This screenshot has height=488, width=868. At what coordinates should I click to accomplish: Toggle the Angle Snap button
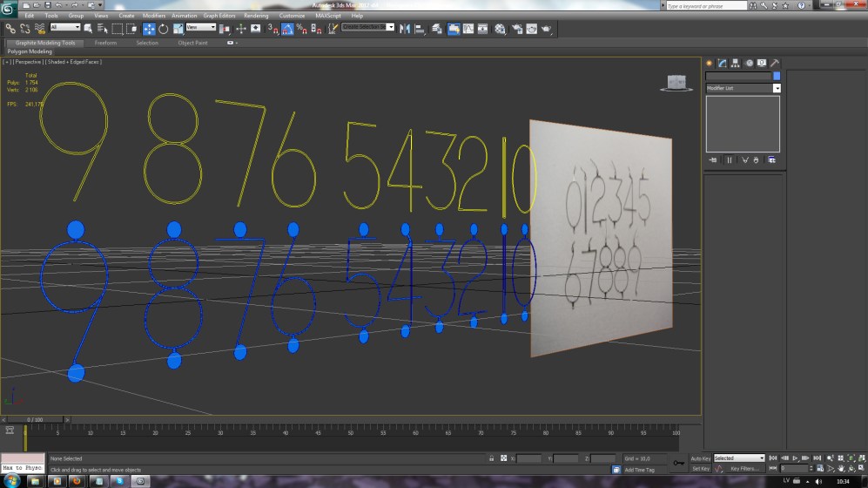coord(286,28)
